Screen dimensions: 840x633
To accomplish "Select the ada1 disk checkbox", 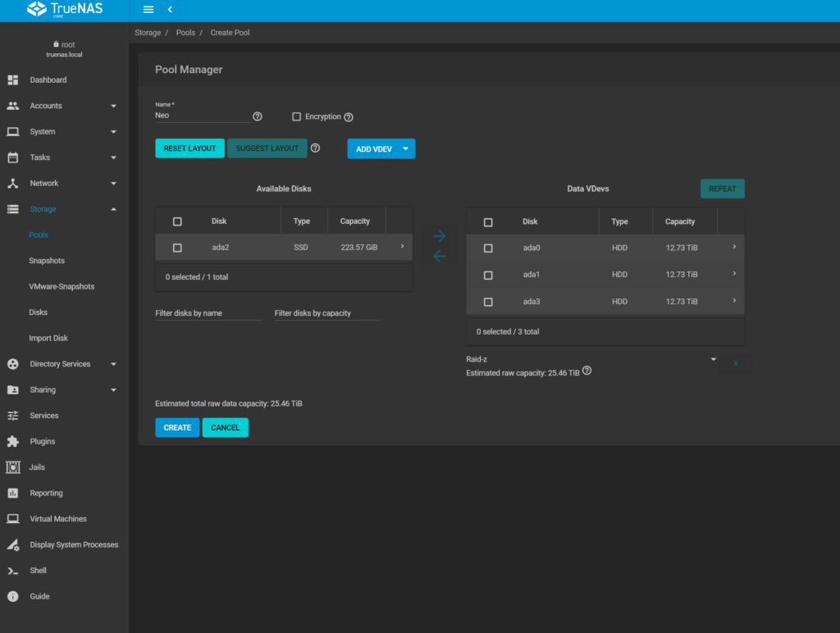I will (x=488, y=275).
